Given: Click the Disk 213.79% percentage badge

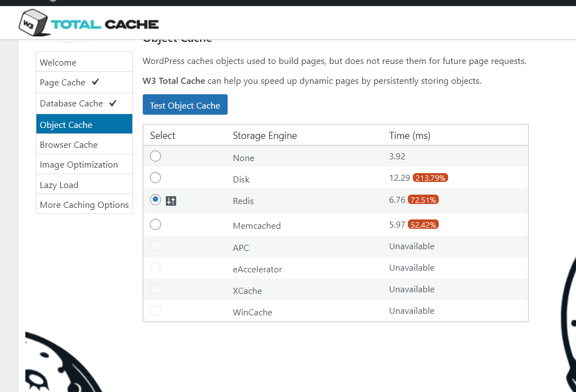Looking at the screenshot, I should point(430,178).
